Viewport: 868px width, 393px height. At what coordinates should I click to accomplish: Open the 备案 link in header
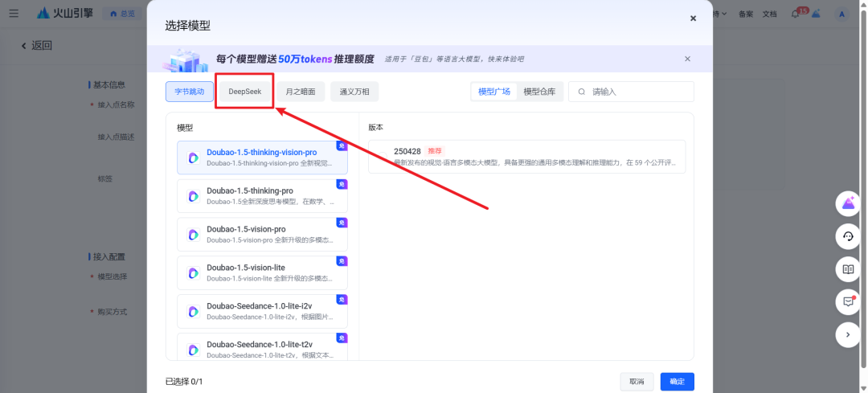[x=746, y=14]
